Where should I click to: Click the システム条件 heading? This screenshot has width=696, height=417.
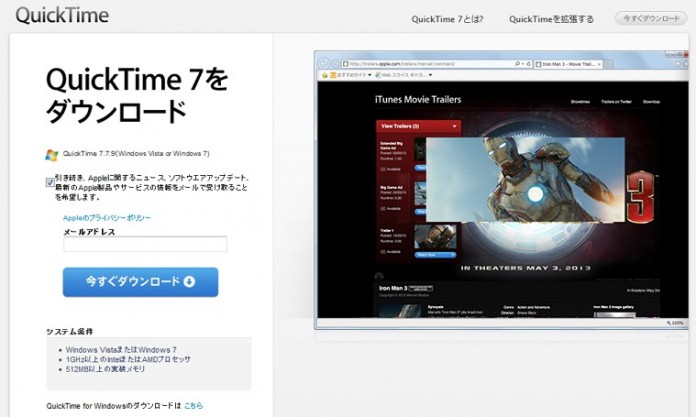click(x=70, y=331)
